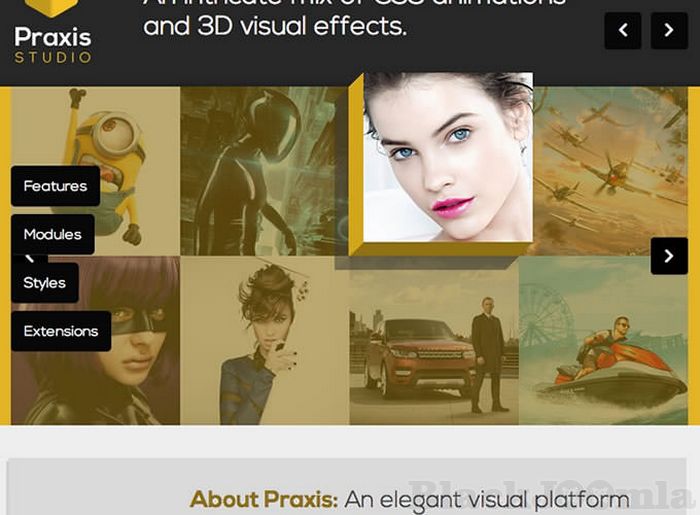This screenshot has height=515, width=700.
Task: Go to previous slide using header left arrow
Action: point(623,31)
